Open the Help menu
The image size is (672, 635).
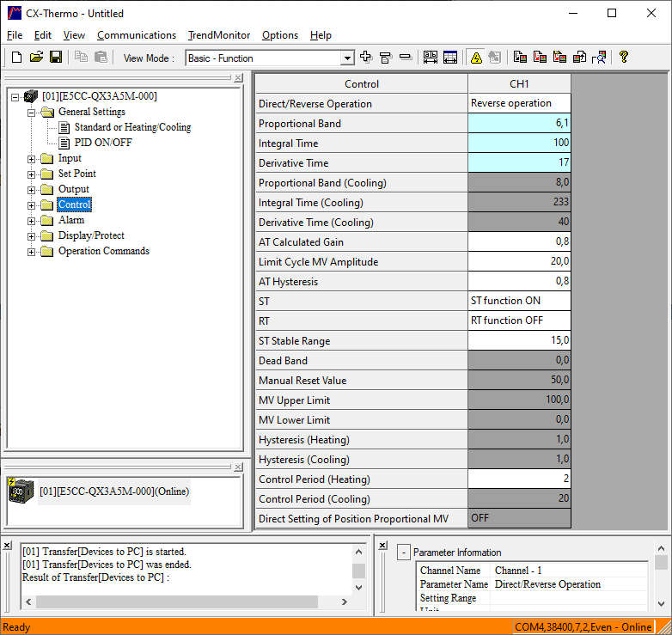pyautogui.click(x=321, y=35)
